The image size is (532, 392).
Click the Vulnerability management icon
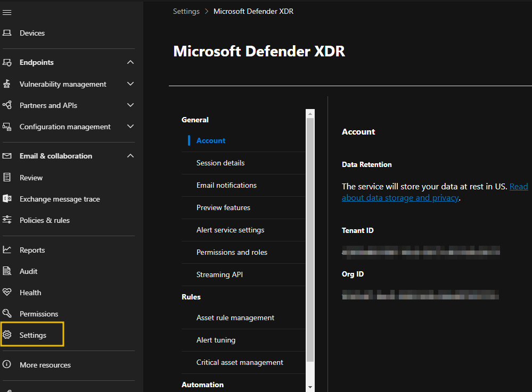click(7, 84)
